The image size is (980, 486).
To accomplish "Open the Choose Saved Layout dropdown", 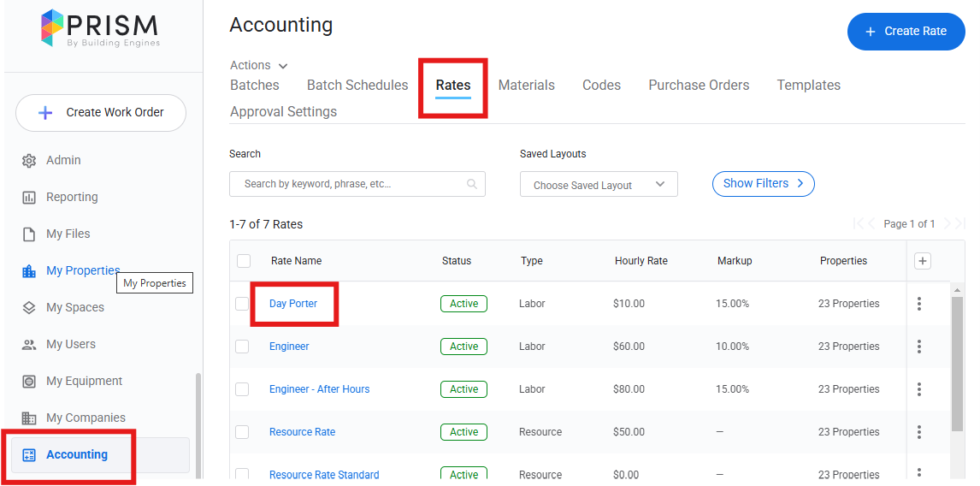I will [599, 185].
